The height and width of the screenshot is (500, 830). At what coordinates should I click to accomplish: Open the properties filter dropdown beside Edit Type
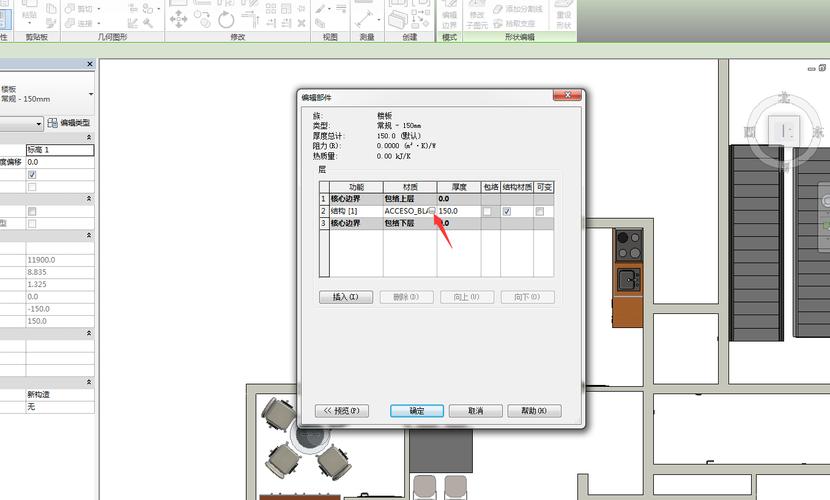40,123
